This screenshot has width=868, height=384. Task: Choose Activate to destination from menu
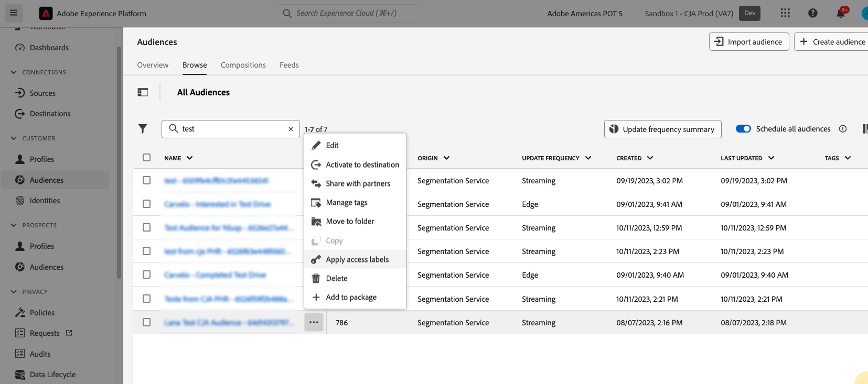(x=355, y=164)
